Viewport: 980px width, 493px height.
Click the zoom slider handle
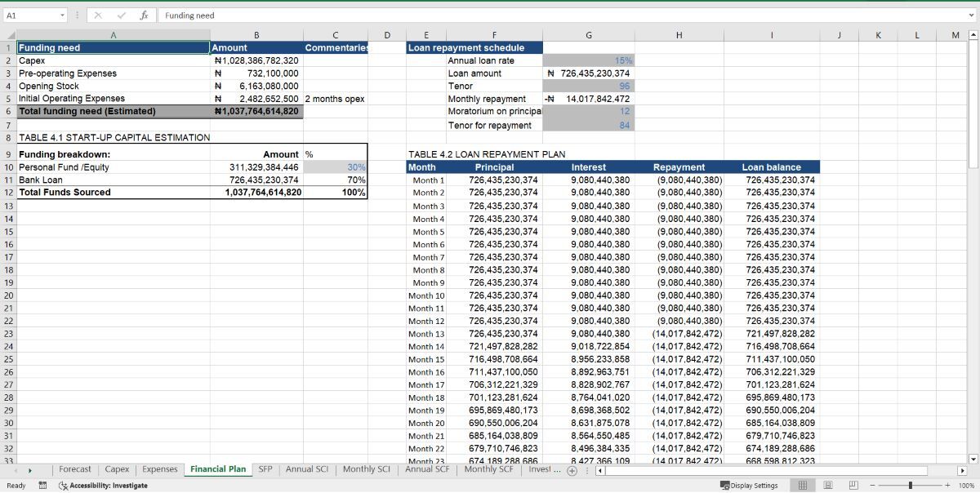coord(911,486)
